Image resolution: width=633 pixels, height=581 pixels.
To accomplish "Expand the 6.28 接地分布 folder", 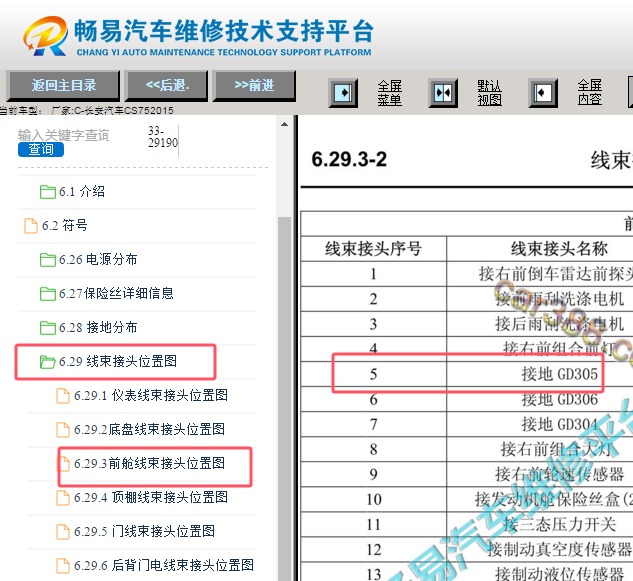I will (98, 327).
